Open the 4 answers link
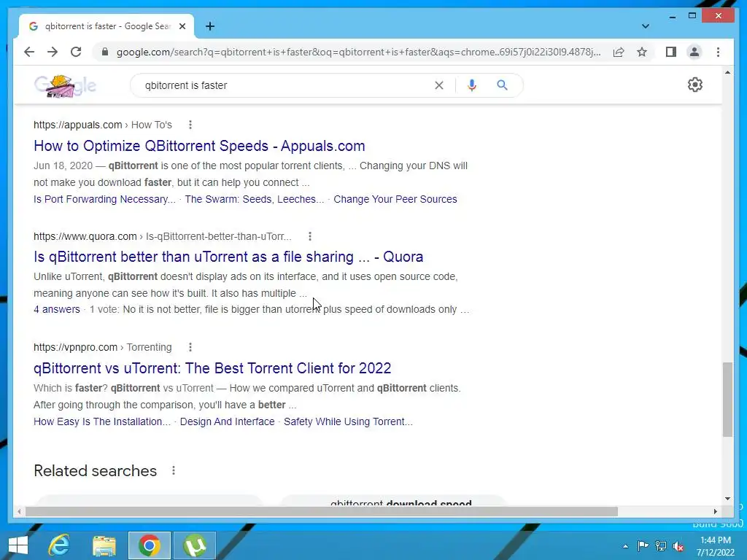 tap(57, 309)
